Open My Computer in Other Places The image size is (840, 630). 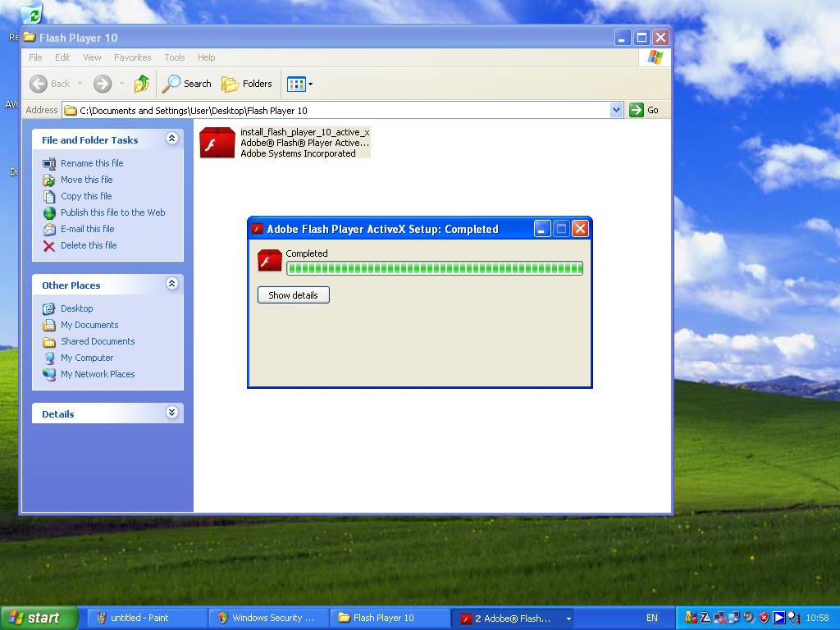(87, 358)
